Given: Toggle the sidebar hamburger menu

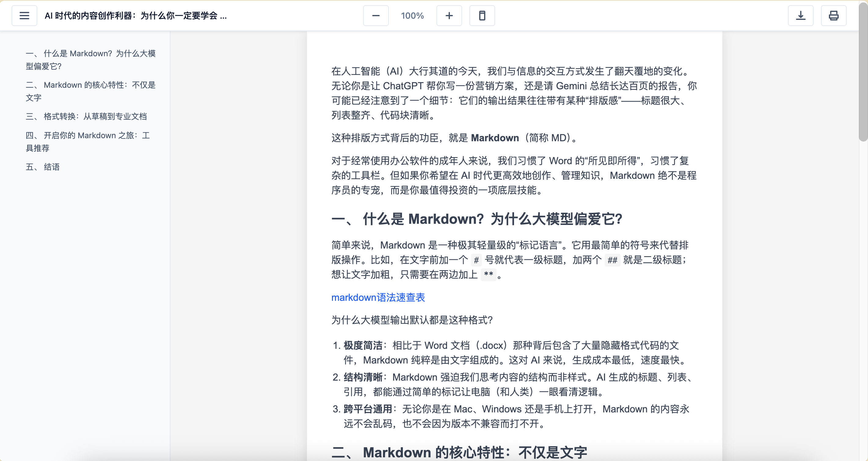Looking at the screenshot, I should [x=24, y=16].
